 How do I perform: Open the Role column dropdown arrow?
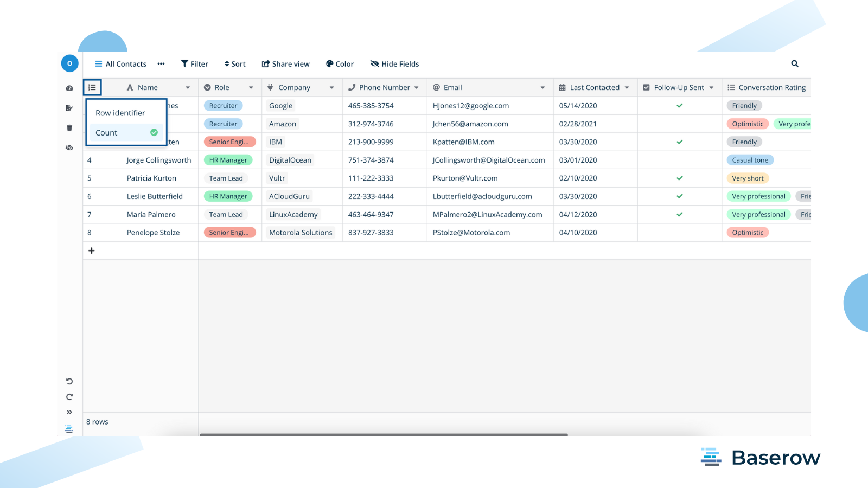(251, 88)
